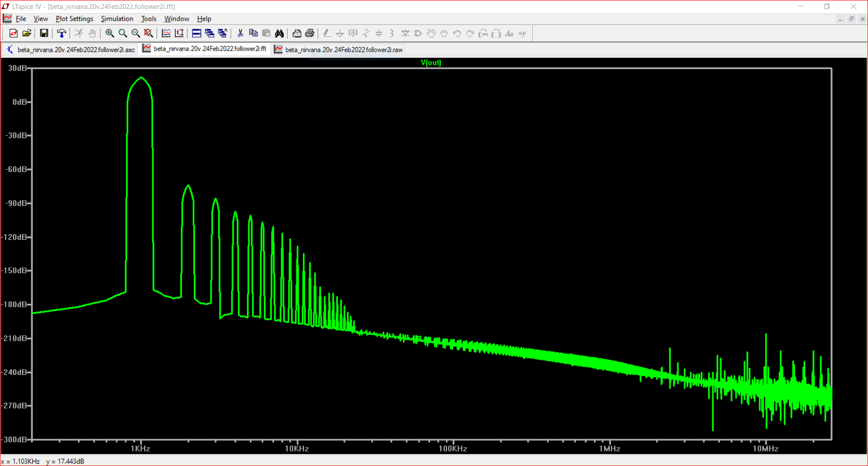The image size is (868, 466).
Task: Zoom in with the plus magnifier icon
Action: pyautogui.click(x=109, y=33)
